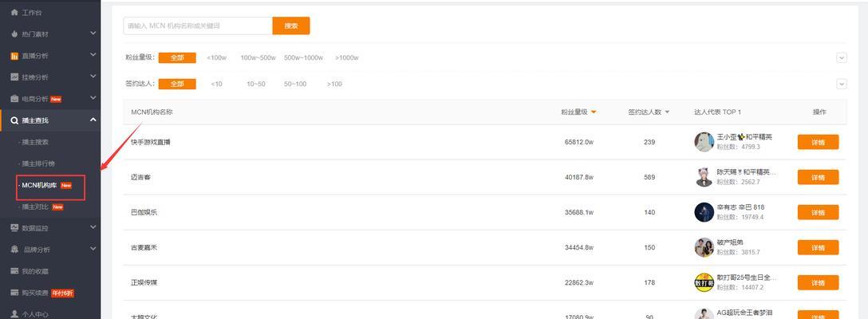Click the orange 搜索 search button
The width and height of the screenshot is (868, 319).
pos(291,26)
